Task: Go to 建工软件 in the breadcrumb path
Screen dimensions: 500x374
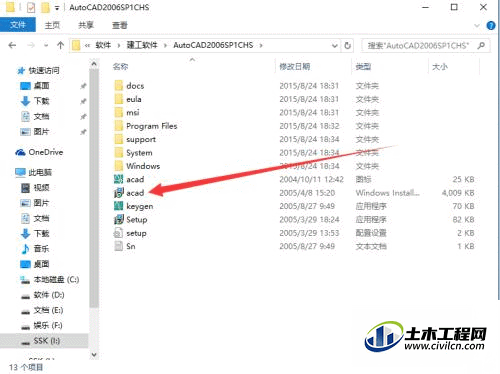Action: point(142,45)
